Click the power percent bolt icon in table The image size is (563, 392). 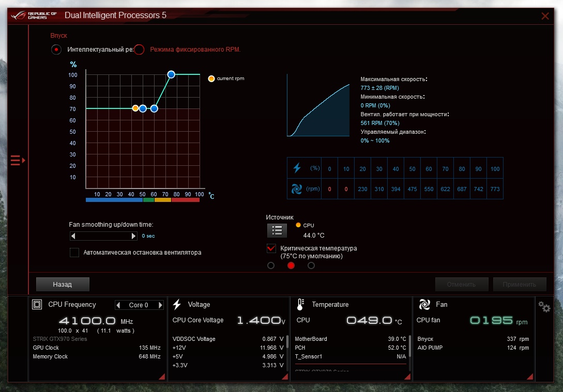coord(297,168)
